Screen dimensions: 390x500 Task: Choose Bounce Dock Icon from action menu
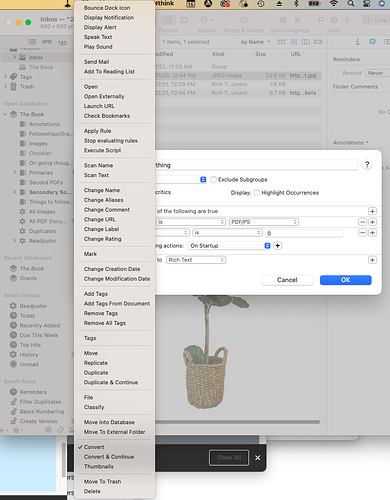coord(107,8)
